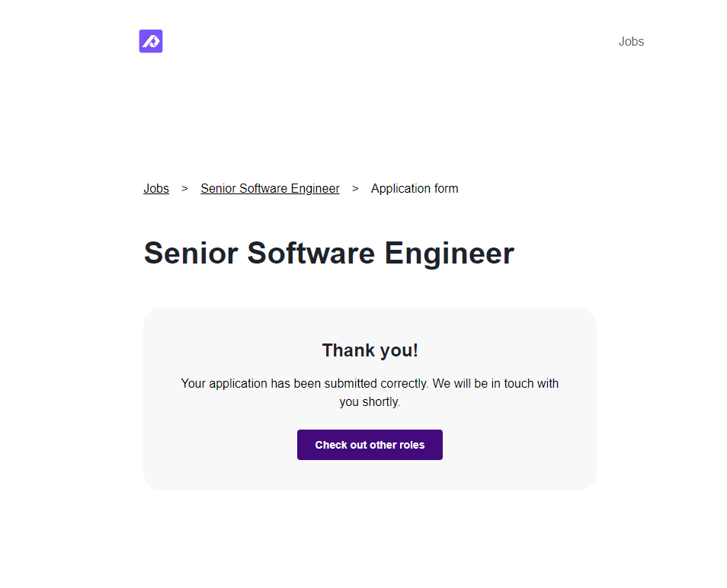Go to Jobs via the breadcrumb link
The height and width of the screenshot is (588, 727).
pos(156,189)
